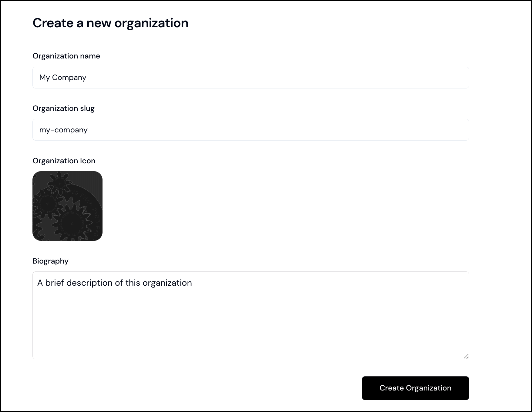Click the Organization name label

tap(66, 56)
